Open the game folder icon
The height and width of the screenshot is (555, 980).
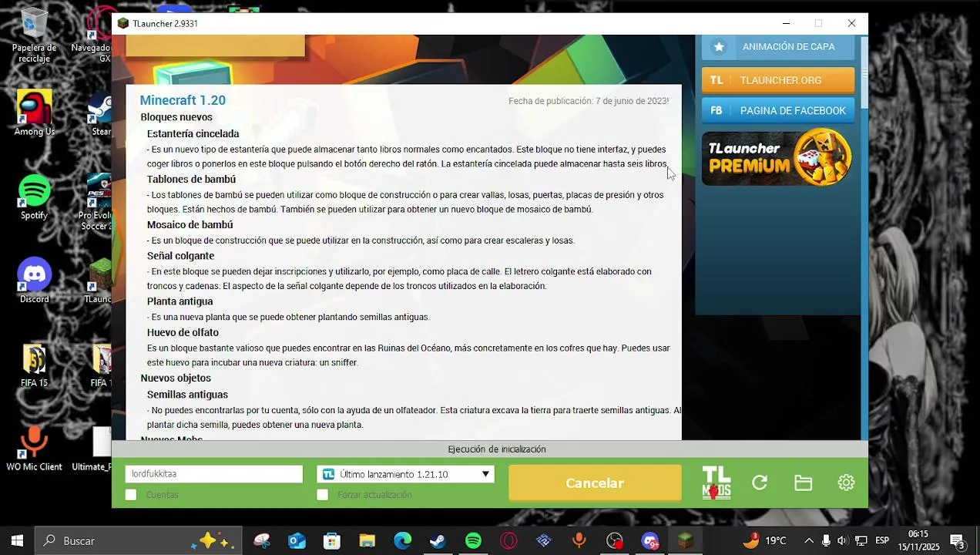[803, 483]
